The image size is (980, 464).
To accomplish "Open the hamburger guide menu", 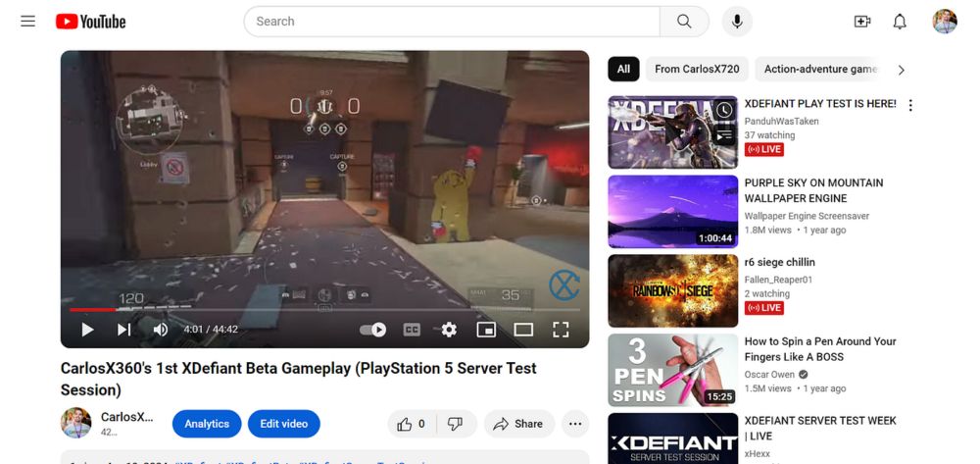I will point(27,22).
